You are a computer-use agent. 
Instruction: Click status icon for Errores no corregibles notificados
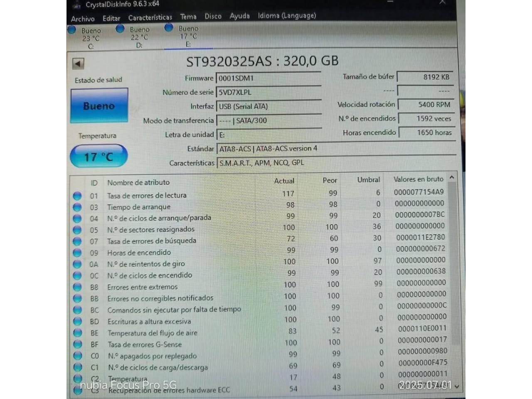tap(77, 298)
